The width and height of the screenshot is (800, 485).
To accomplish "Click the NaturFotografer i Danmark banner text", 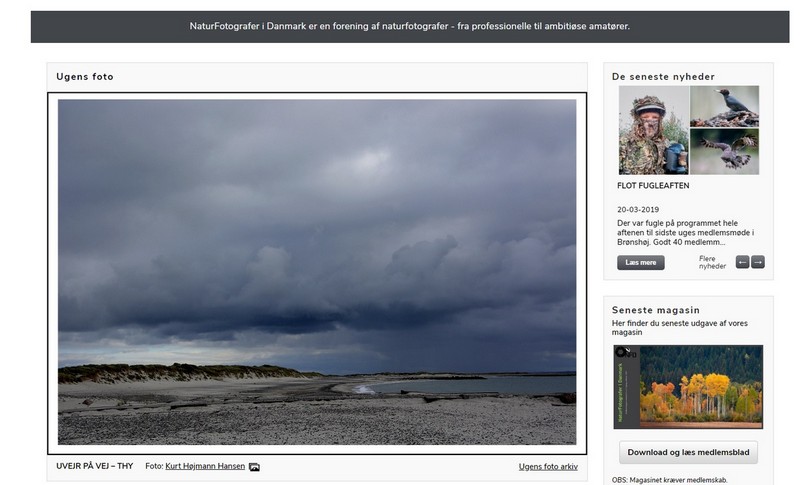I will 410,26.
